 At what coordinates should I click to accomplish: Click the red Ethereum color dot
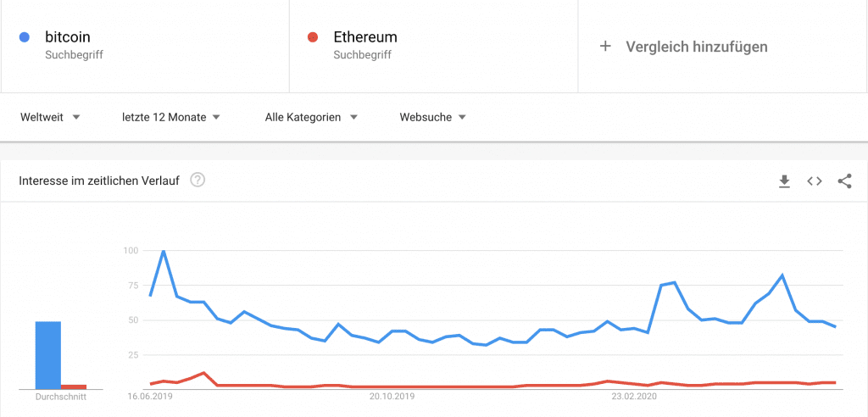[313, 37]
